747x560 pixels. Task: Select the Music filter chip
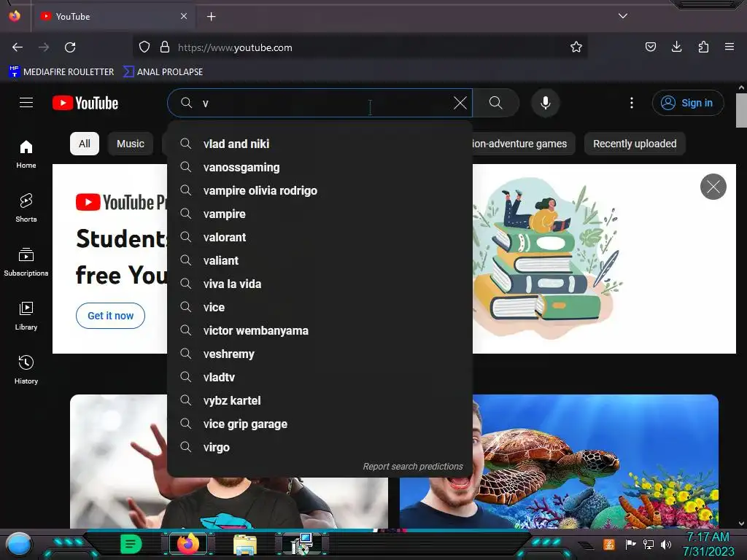tap(130, 144)
